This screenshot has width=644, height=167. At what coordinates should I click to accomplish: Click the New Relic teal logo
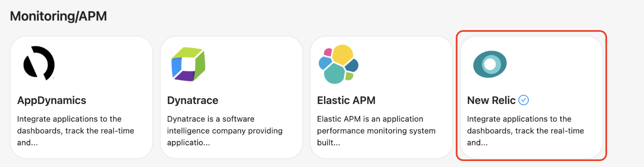coord(490,64)
